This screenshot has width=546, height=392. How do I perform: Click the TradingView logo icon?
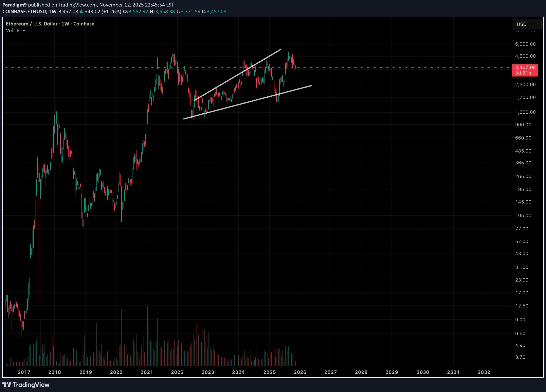click(7, 384)
